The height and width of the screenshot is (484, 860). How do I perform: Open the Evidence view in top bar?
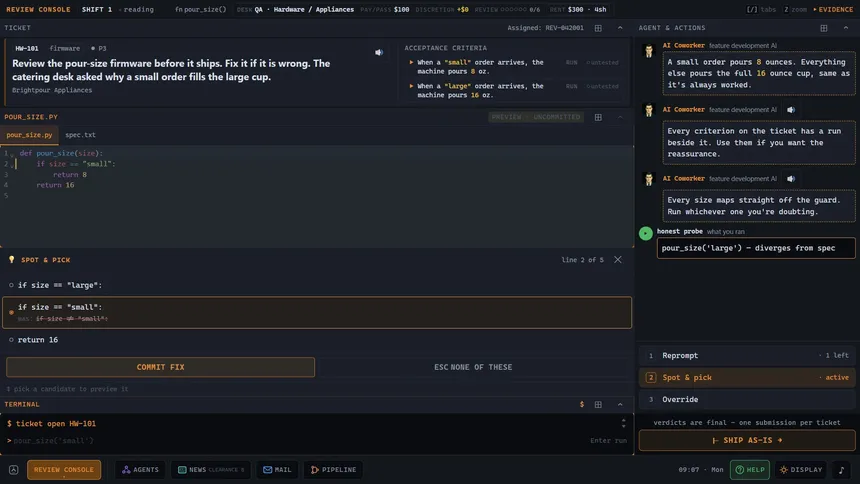[833, 9]
